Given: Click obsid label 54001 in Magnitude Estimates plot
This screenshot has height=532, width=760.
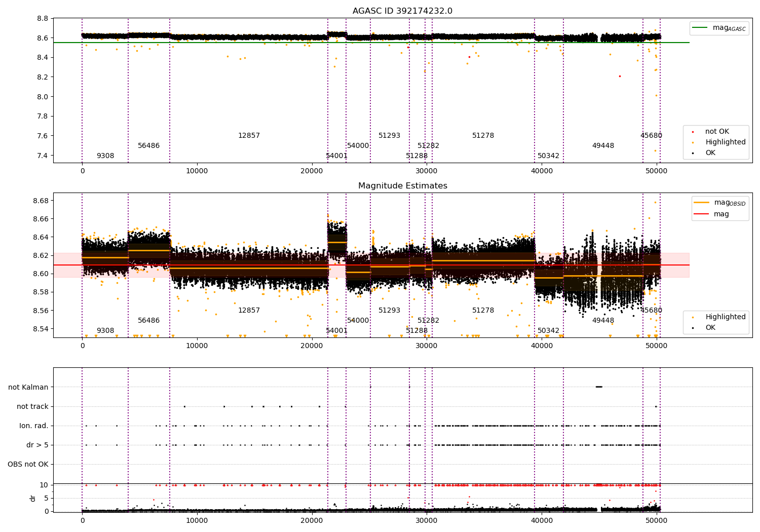Looking at the screenshot, I should [x=336, y=331].
